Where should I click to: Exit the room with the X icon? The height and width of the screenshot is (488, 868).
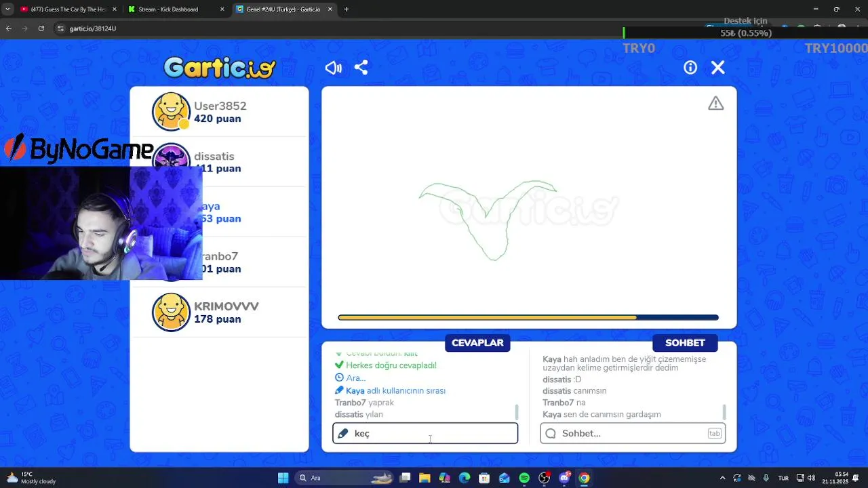718,68
